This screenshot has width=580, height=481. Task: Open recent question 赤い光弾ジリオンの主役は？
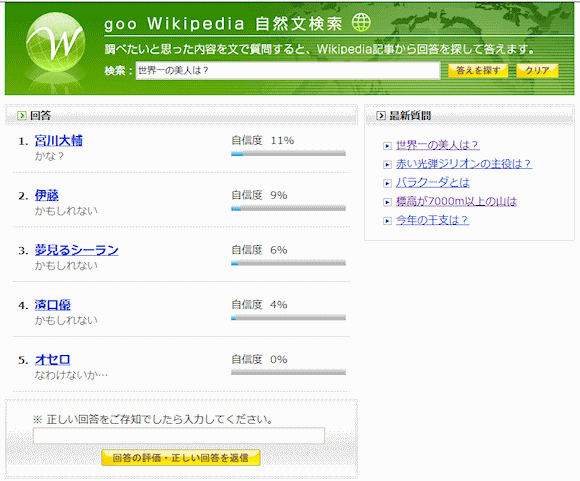464,164
